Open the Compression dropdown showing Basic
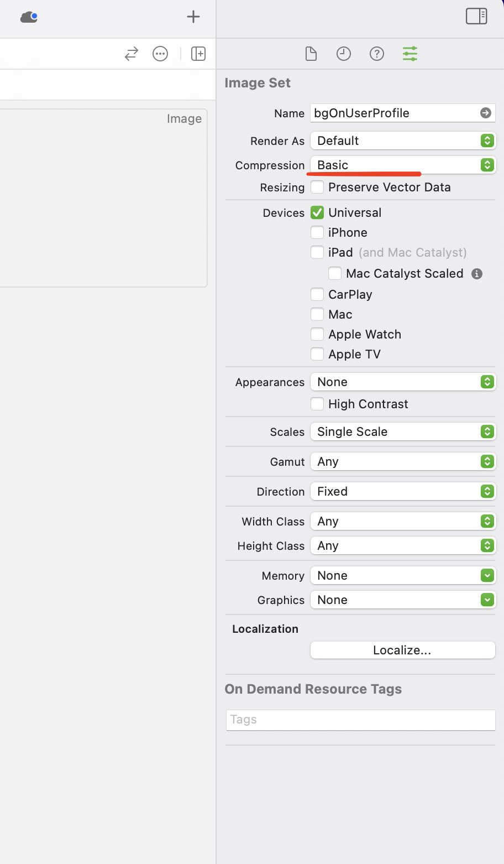The image size is (504, 864). 403,165
